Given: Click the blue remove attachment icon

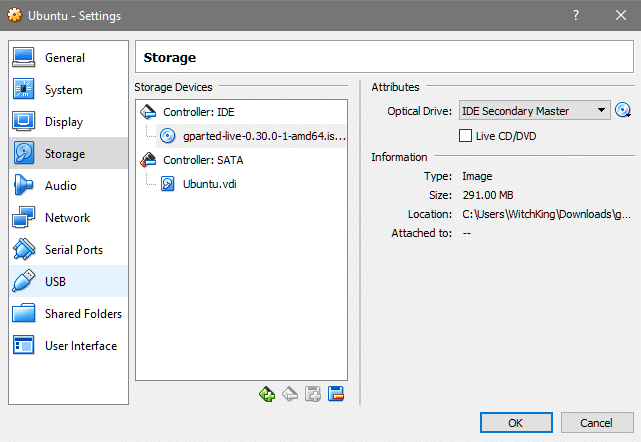Looking at the screenshot, I should [336, 394].
